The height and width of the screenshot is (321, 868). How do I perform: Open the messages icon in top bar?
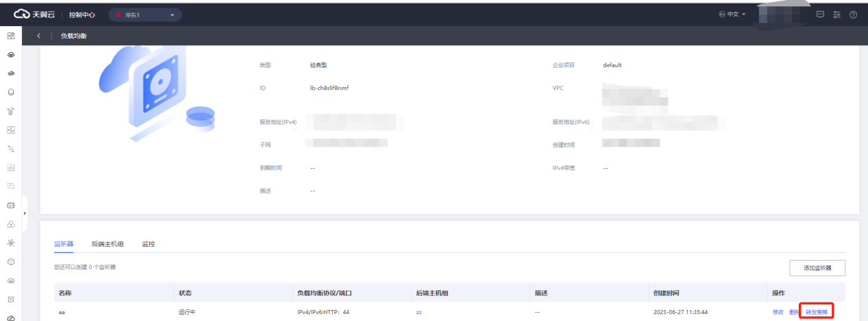(820, 14)
